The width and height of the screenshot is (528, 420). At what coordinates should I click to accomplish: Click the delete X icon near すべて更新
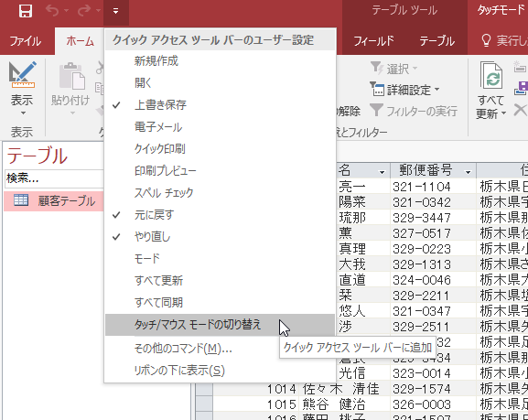click(x=521, y=110)
